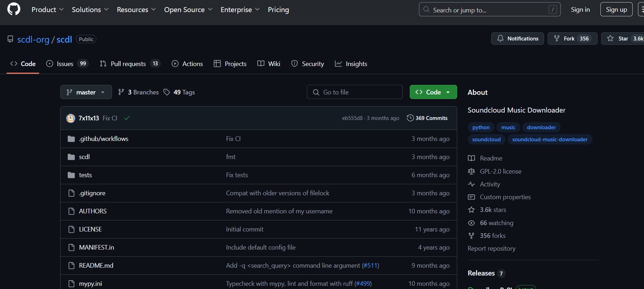Click the scale icon next to GPL-2.0 license
The image size is (644, 289).
pos(471,171)
